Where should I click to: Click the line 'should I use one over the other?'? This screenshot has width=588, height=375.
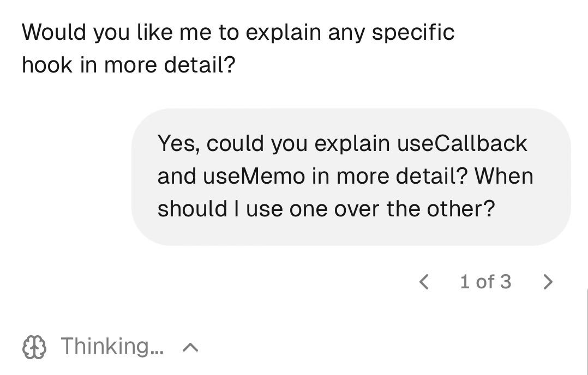point(326,209)
